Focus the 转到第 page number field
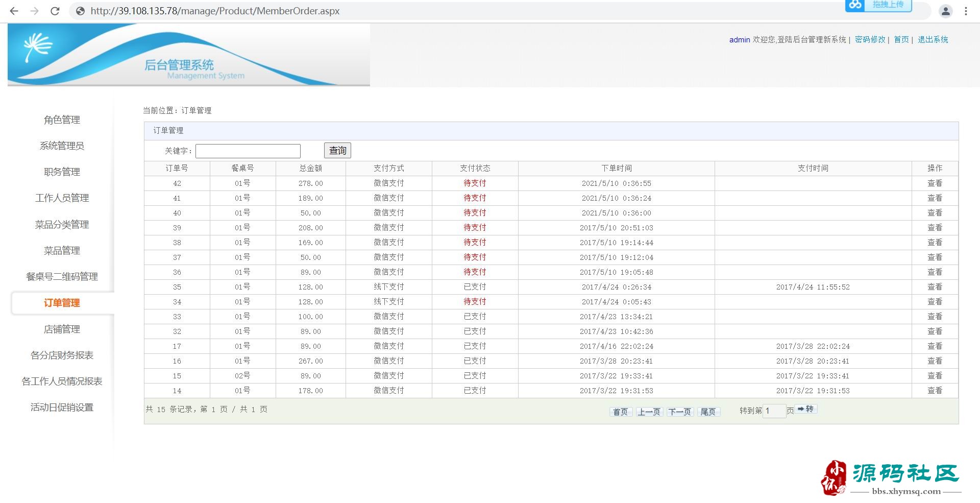Viewport: 980px width, 503px height. 774,411
